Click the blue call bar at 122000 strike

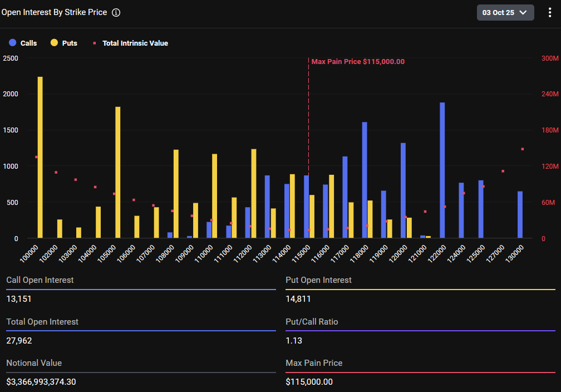(x=442, y=170)
